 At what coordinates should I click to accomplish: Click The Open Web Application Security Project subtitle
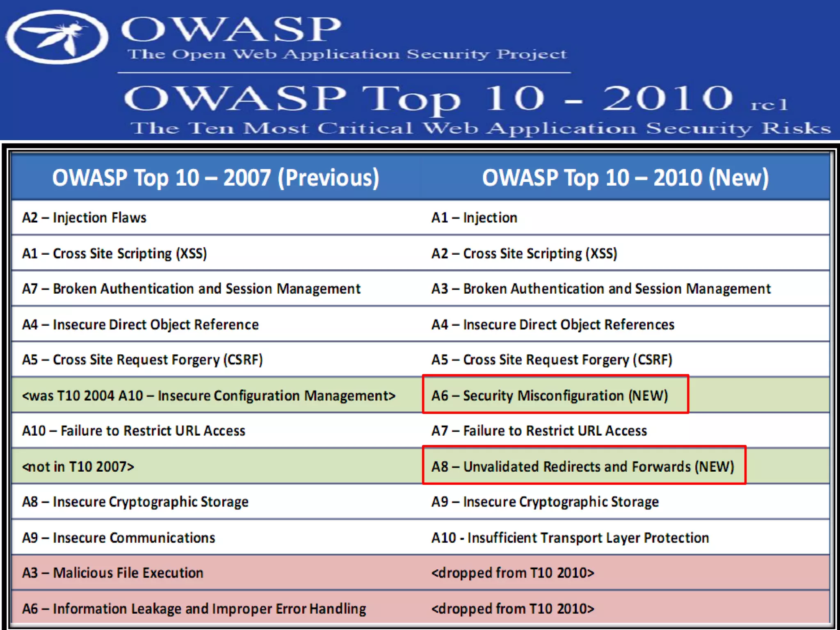[347, 54]
